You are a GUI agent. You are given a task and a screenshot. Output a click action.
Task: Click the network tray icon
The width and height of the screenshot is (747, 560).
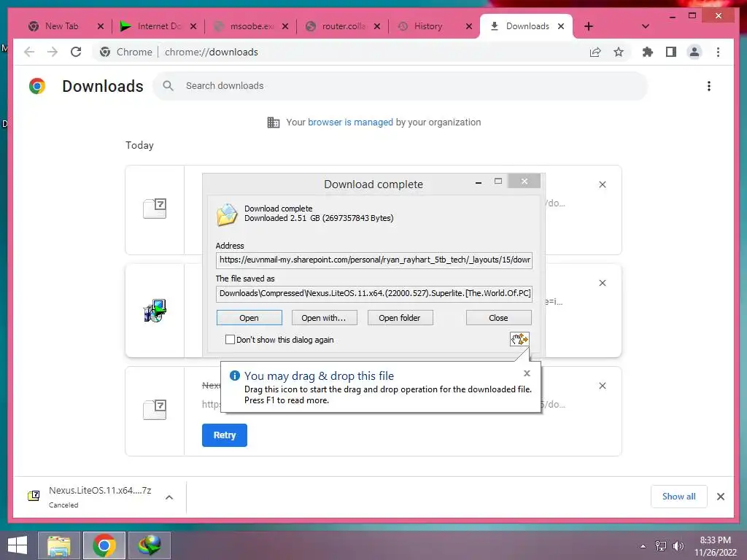click(x=661, y=545)
